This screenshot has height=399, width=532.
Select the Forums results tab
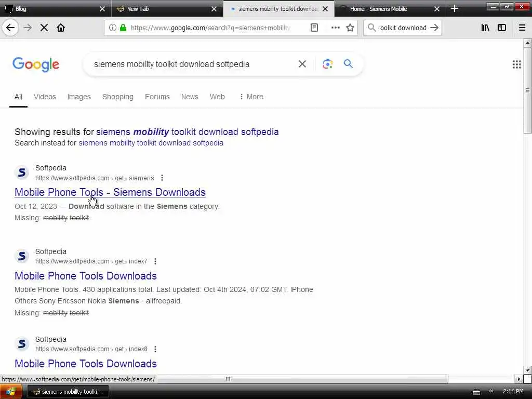(x=157, y=97)
